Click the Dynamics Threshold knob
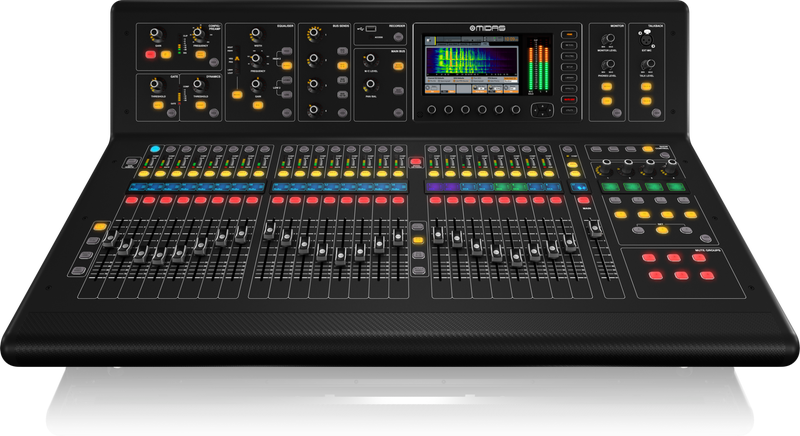Screen dimensions: 800x436 [x=199, y=85]
